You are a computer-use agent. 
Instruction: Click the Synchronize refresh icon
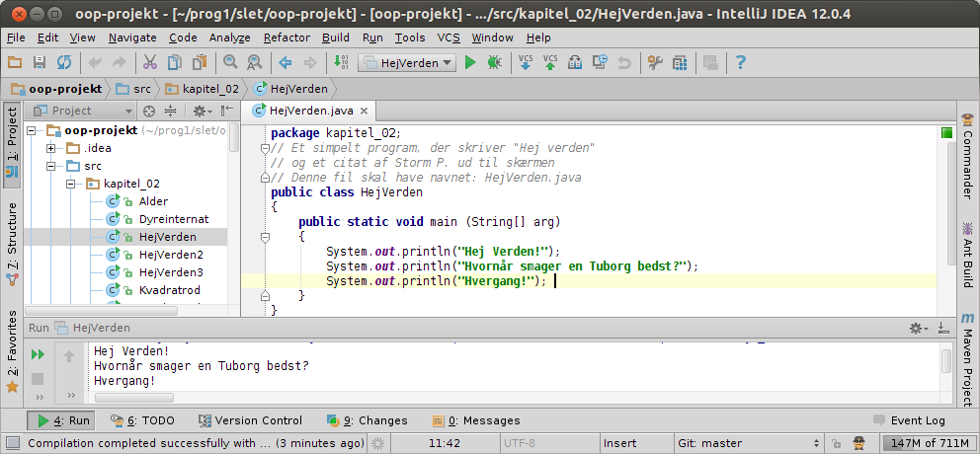pyautogui.click(x=64, y=62)
